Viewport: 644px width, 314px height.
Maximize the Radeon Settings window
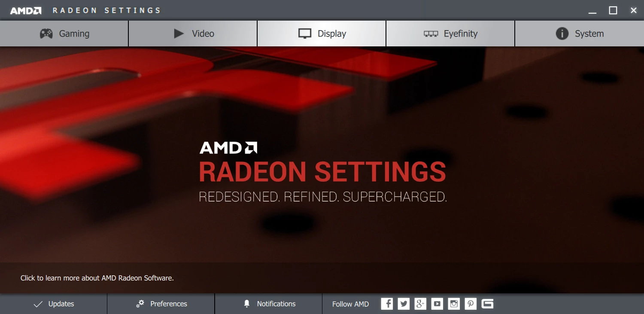coord(613,10)
